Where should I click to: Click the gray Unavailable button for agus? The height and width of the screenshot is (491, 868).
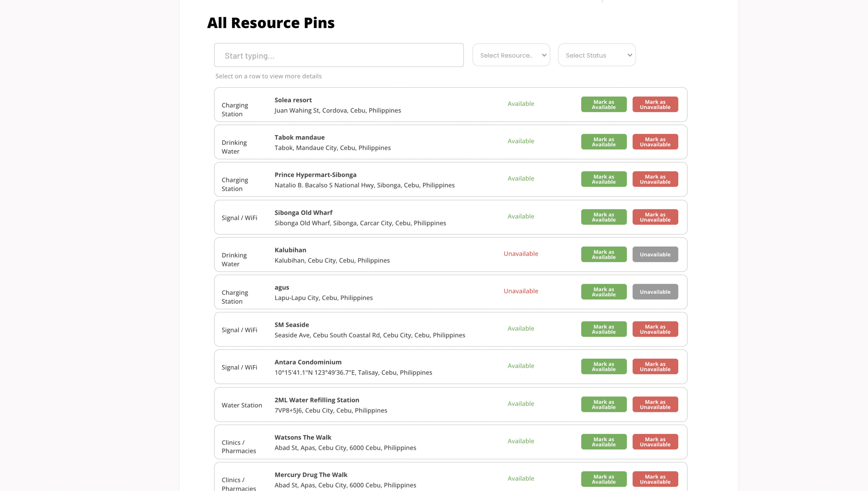coord(655,292)
